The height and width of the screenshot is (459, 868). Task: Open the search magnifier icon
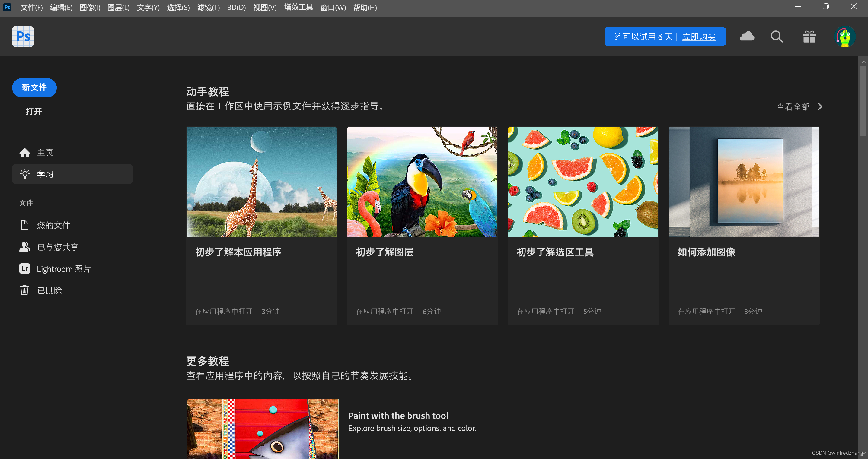coord(777,36)
